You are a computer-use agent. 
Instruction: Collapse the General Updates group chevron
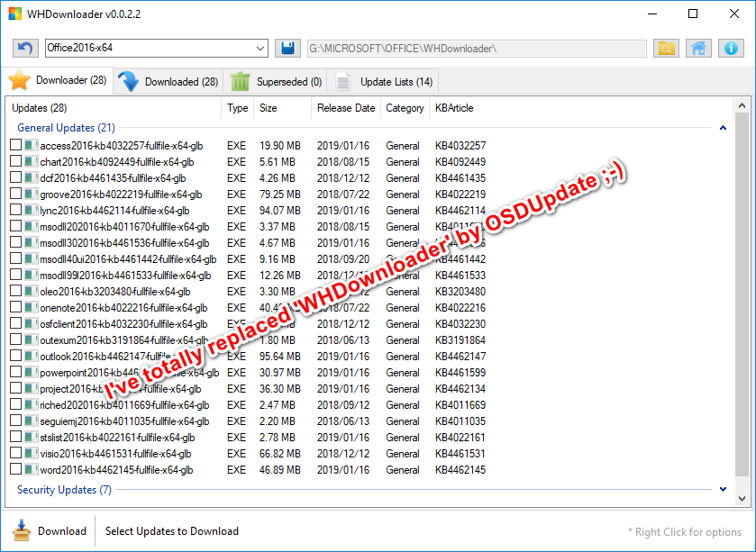pyautogui.click(x=723, y=128)
